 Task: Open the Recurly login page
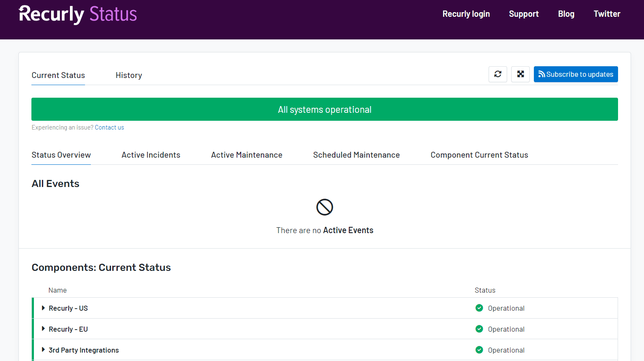click(x=466, y=14)
